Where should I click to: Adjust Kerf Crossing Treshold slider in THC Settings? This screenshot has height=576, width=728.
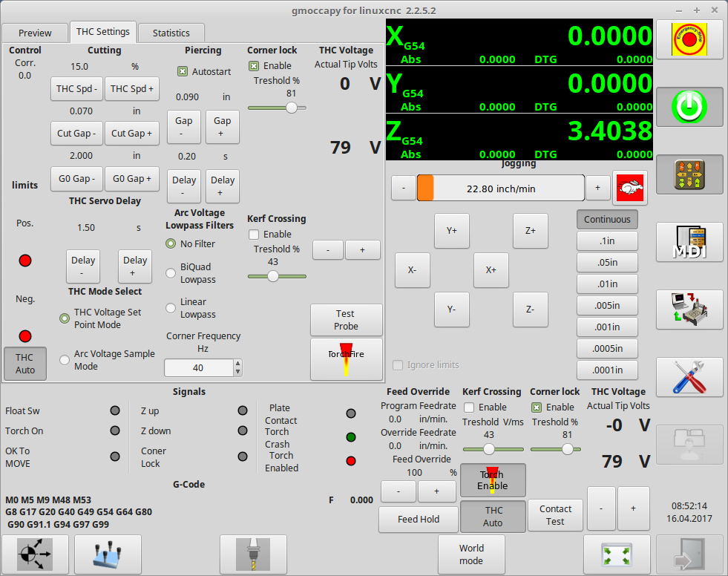pos(278,276)
